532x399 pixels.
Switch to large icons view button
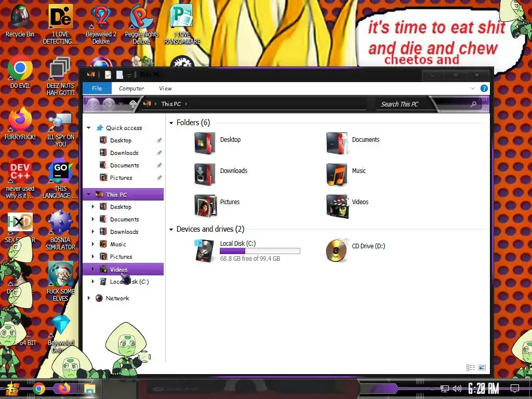[482, 367]
